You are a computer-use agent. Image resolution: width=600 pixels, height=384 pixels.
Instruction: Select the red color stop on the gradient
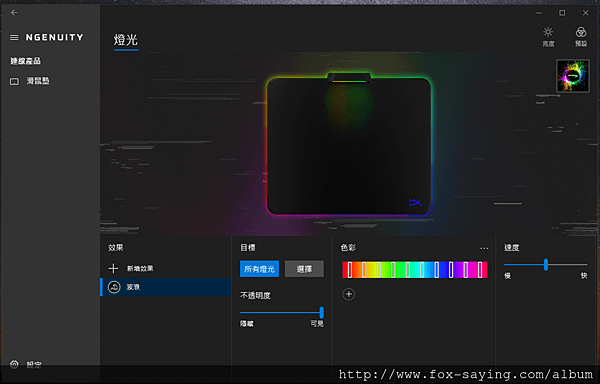pyautogui.click(x=350, y=270)
